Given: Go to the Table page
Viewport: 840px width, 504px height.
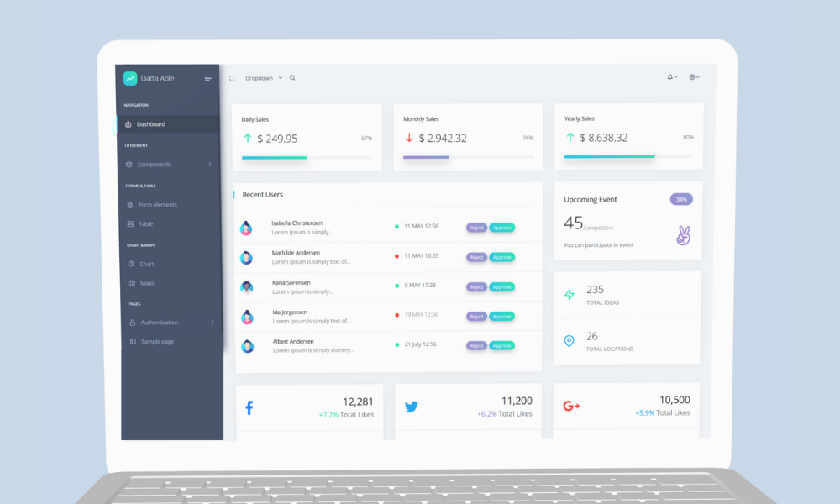Looking at the screenshot, I should click(145, 224).
